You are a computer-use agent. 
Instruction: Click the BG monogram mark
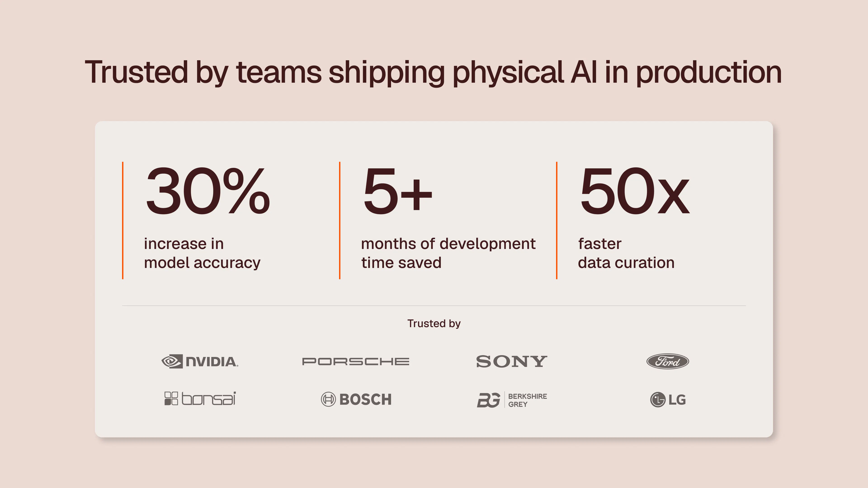(488, 400)
